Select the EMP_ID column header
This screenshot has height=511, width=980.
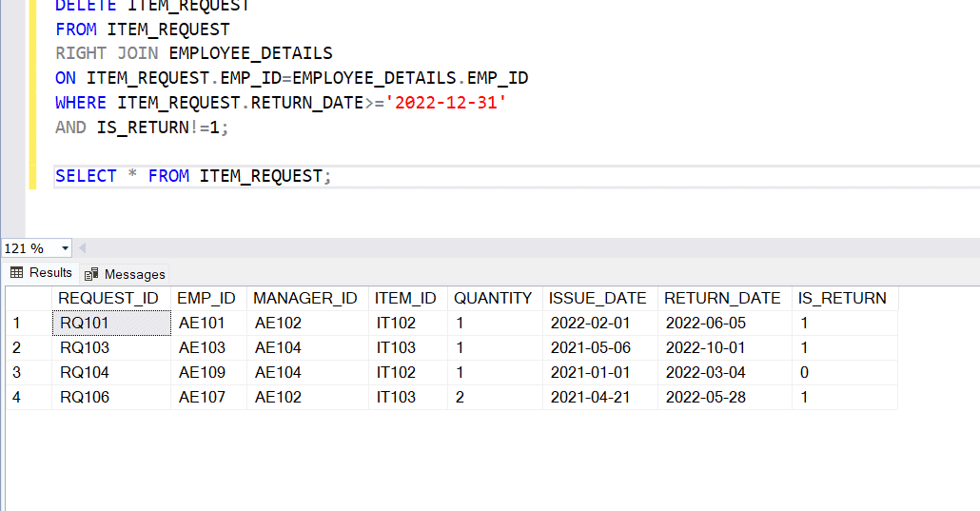[x=208, y=299]
